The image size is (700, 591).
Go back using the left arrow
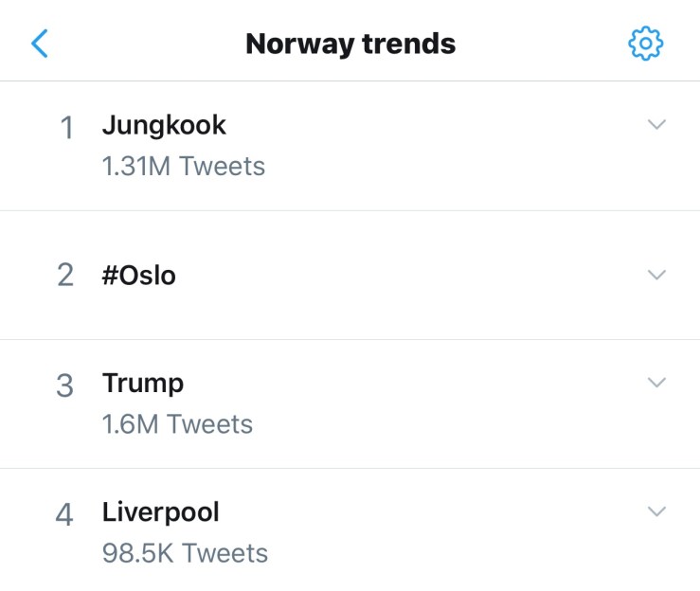point(40,44)
